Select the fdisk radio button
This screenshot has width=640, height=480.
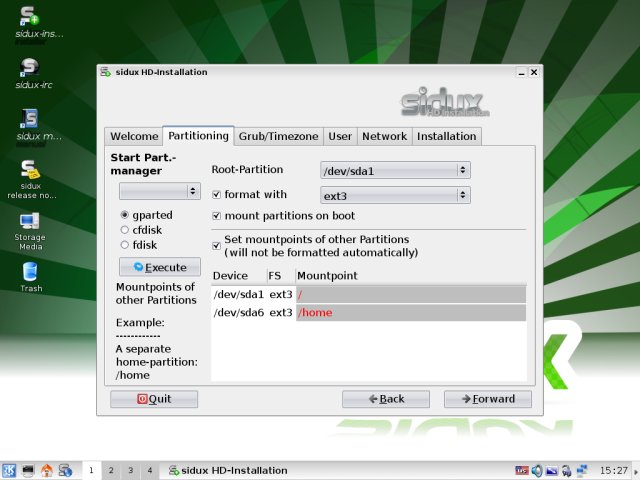pyautogui.click(x=124, y=245)
